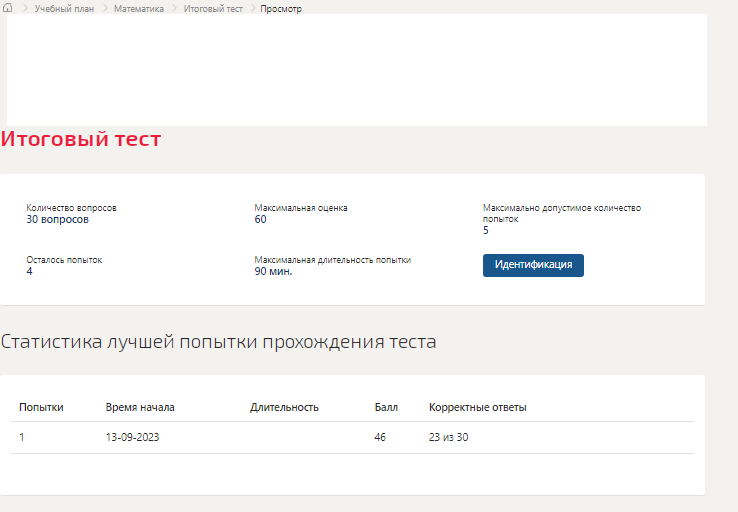Click the red Итоговый тест page title
Viewport: 738px width, 512px height.
[81, 139]
